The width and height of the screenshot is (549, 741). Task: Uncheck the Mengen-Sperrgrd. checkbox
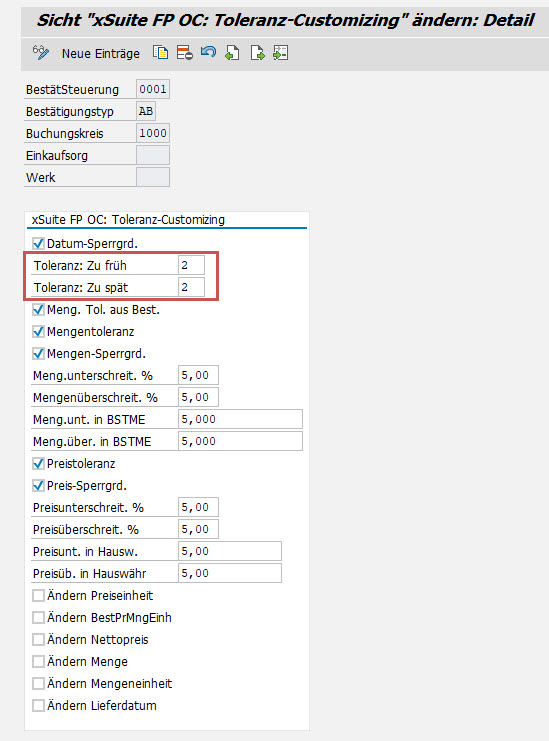coord(38,354)
